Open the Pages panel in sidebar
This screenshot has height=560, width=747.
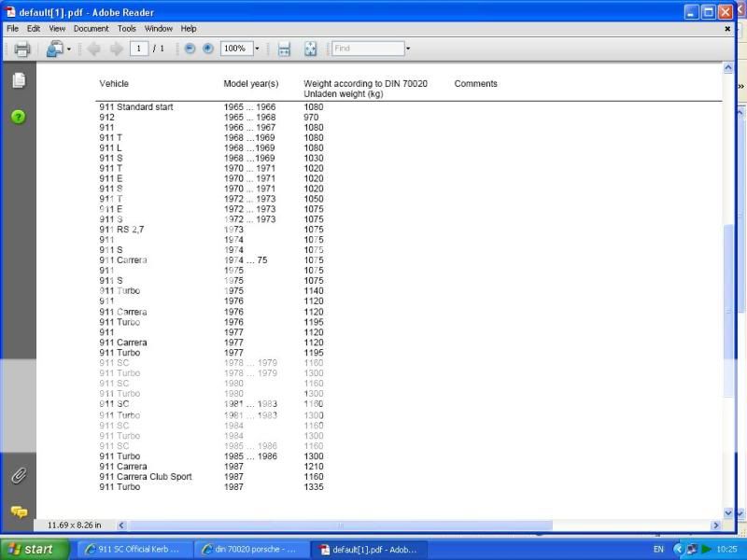click(19, 81)
